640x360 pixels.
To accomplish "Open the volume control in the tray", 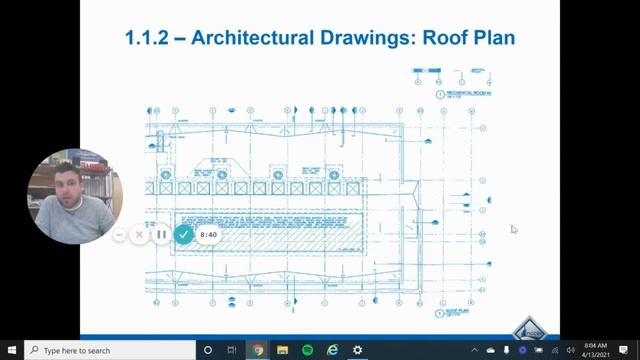I will pos(571,350).
